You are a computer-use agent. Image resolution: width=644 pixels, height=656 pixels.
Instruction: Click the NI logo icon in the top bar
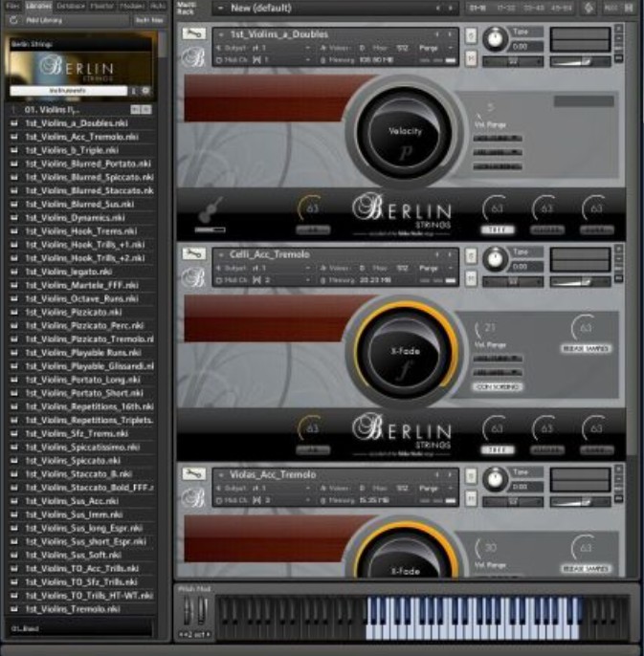pyautogui.click(x=589, y=8)
